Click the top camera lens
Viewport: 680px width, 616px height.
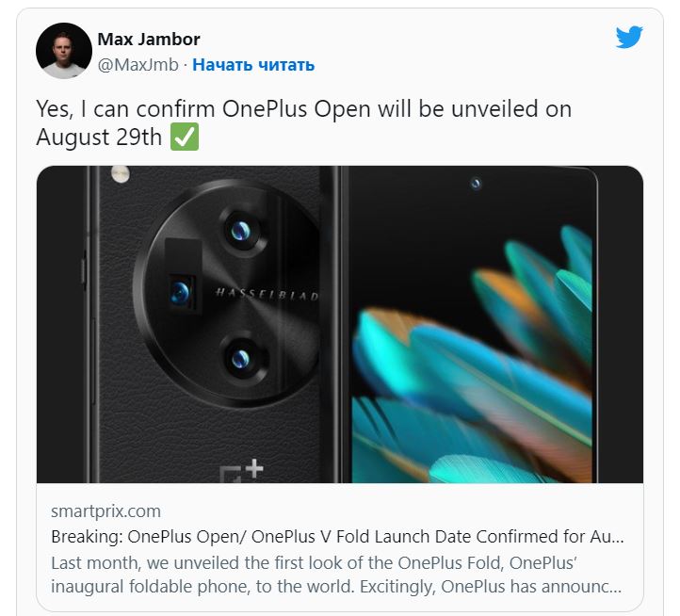(x=241, y=231)
